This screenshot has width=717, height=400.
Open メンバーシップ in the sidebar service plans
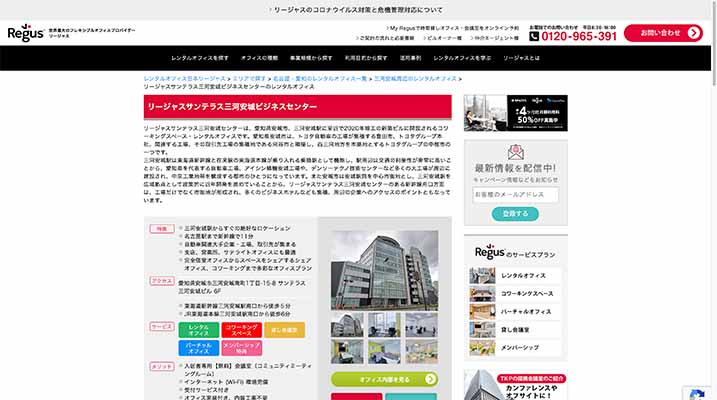click(515, 348)
